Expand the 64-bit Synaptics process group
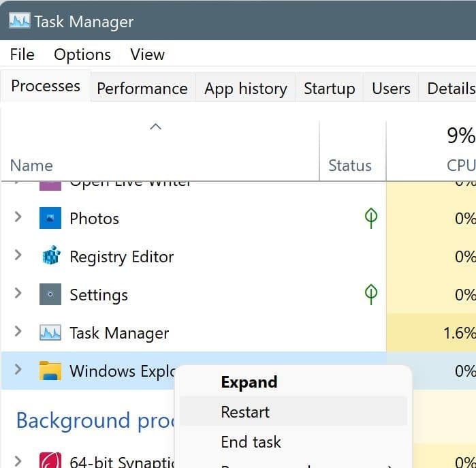Viewport: 476px width, 468px height. 18,461
